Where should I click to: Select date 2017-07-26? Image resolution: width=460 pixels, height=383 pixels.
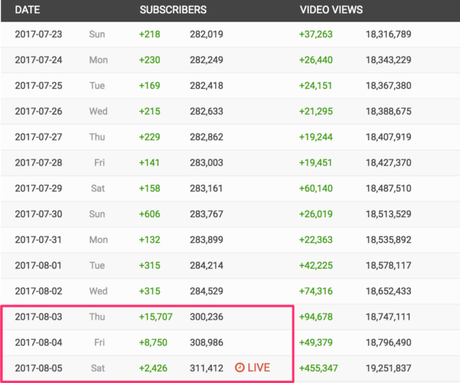(38, 111)
